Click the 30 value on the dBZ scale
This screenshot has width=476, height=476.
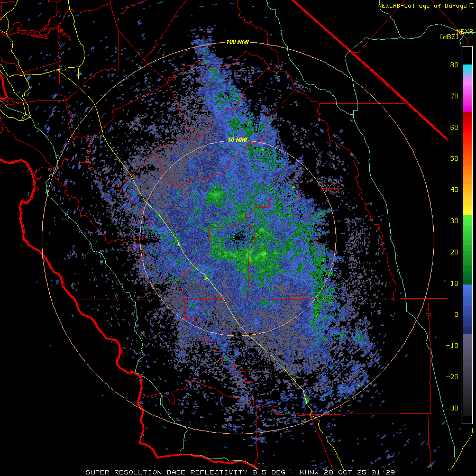(454, 221)
